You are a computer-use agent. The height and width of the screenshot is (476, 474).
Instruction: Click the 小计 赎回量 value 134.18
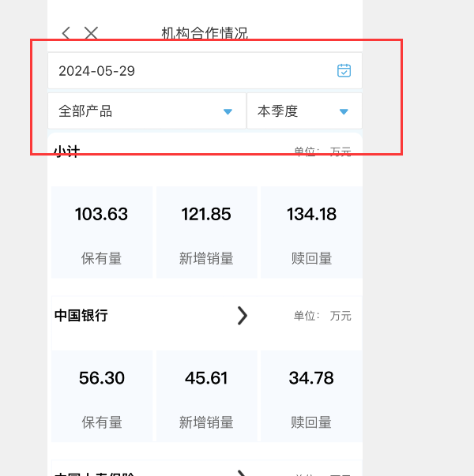click(x=311, y=214)
